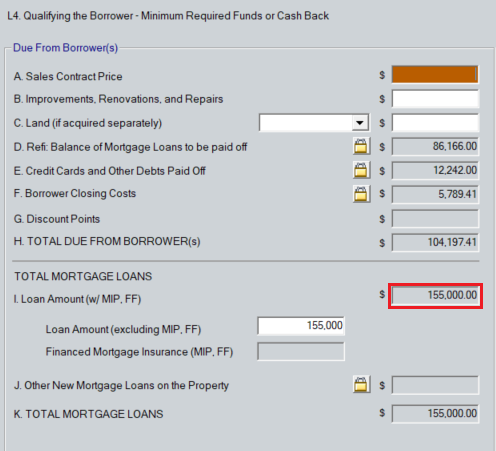Click the Other New Mortgage Loans amount field
Viewport: 496px width, 451px height.
point(435,385)
